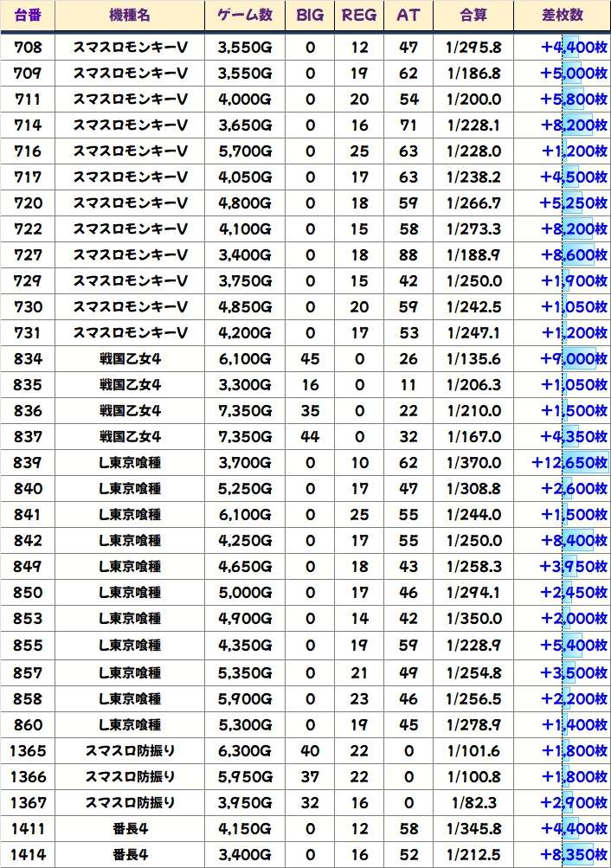Screen dimensions: 611x868
Task: Click +2,900枚 in row 1367
Action: [x=574, y=803]
